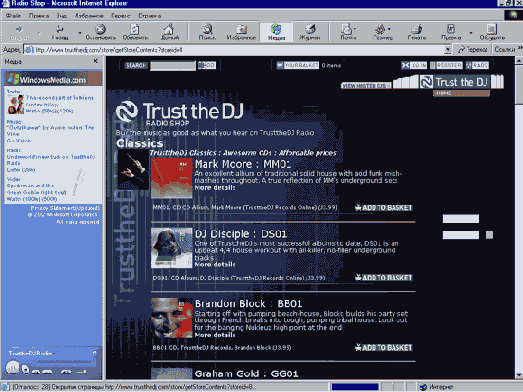Image resolution: width=523 pixels, height=392 pixels.
Task: Open the Файл menu
Action: (x=13, y=16)
